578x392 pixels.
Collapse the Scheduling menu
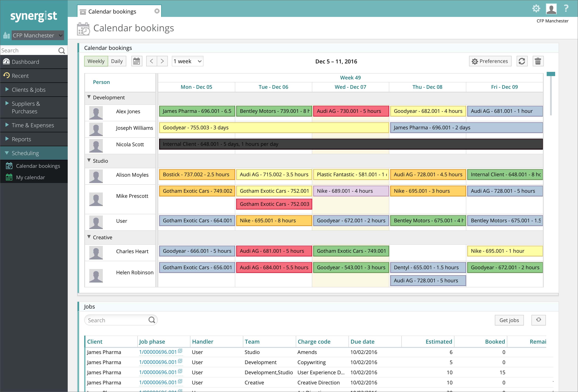click(34, 153)
